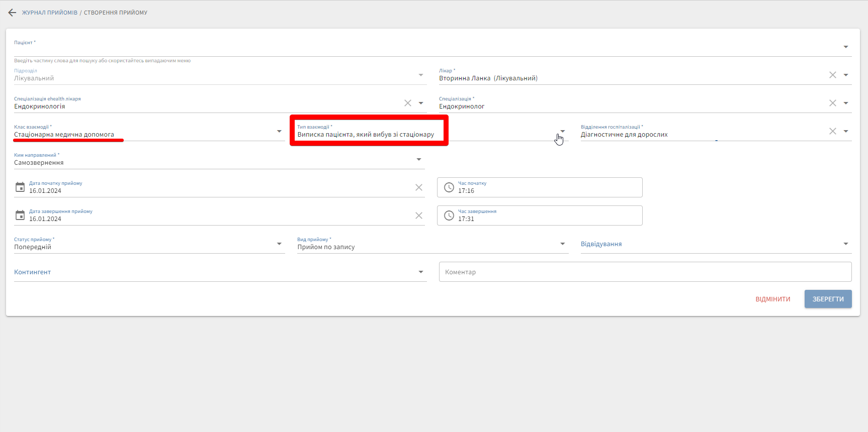Clear the Дата завершення прийому value
The width and height of the screenshot is (868, 432).
coord(419,215)
